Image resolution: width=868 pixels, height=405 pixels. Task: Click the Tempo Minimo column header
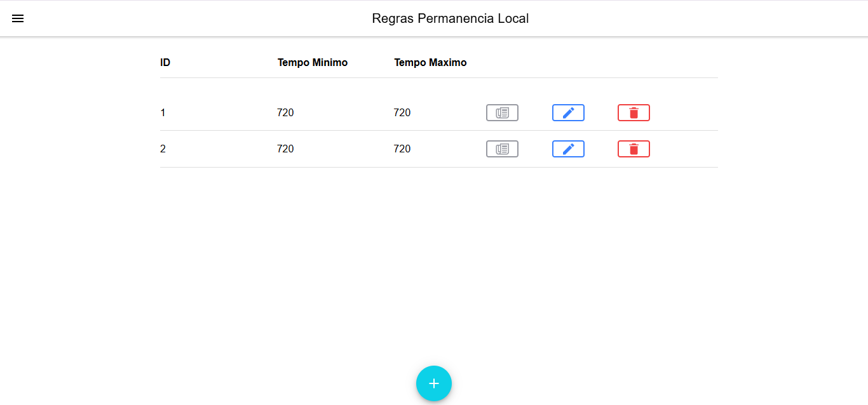coord(313,62)
